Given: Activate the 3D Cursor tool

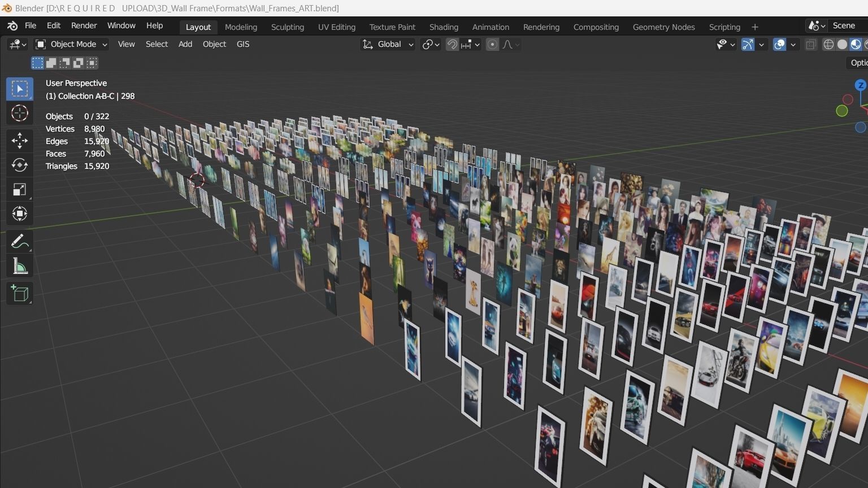Looking at the screenshot, I should click(20, 113).
